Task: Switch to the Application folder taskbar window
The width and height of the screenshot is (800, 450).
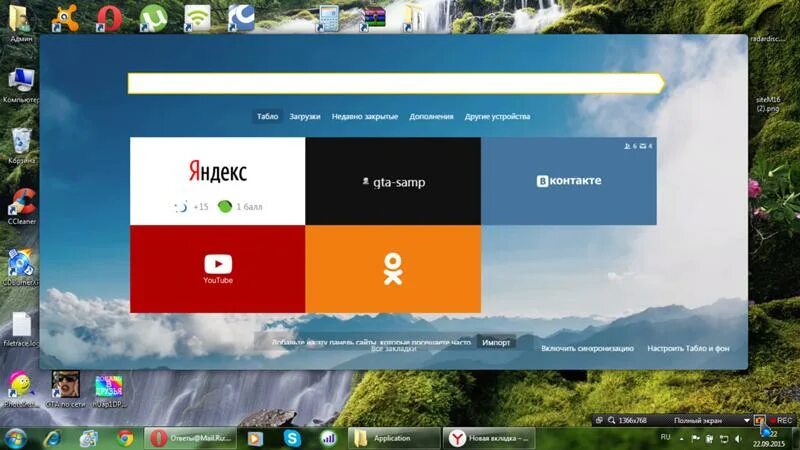Action: click(394, 438)
